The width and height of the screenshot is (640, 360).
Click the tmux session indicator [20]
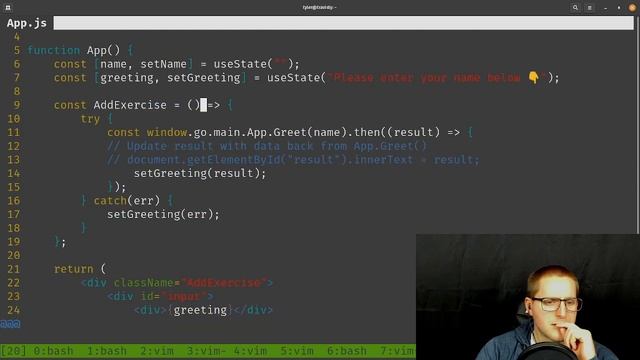pos(13,351)
